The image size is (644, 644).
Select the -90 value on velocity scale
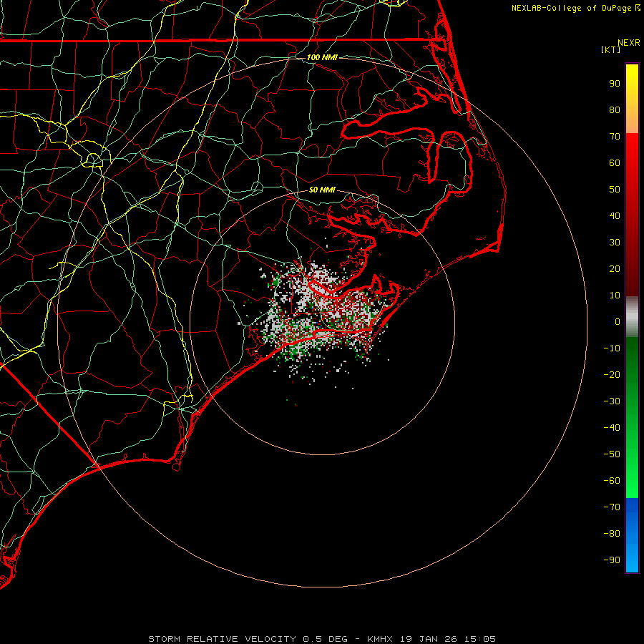point(612,560)
